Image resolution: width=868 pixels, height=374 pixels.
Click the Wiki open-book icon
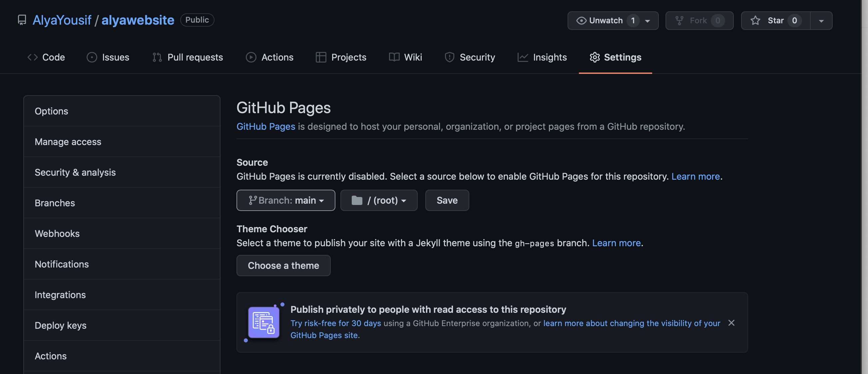[394, 57]
